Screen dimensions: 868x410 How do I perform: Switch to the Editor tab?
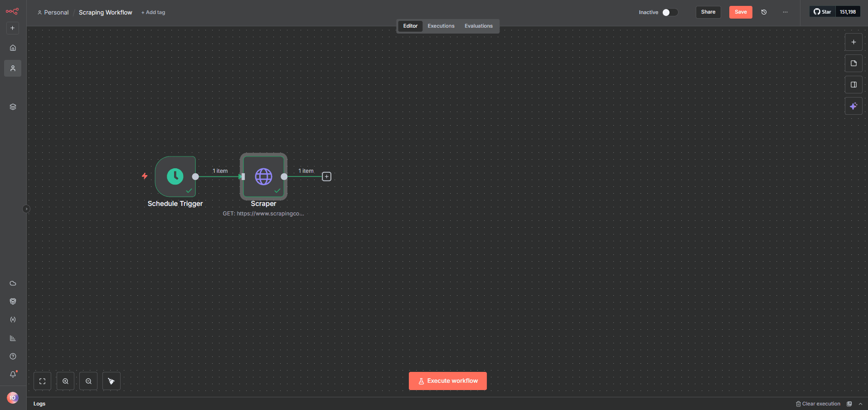pyautogui.click(x=410, y=26)
